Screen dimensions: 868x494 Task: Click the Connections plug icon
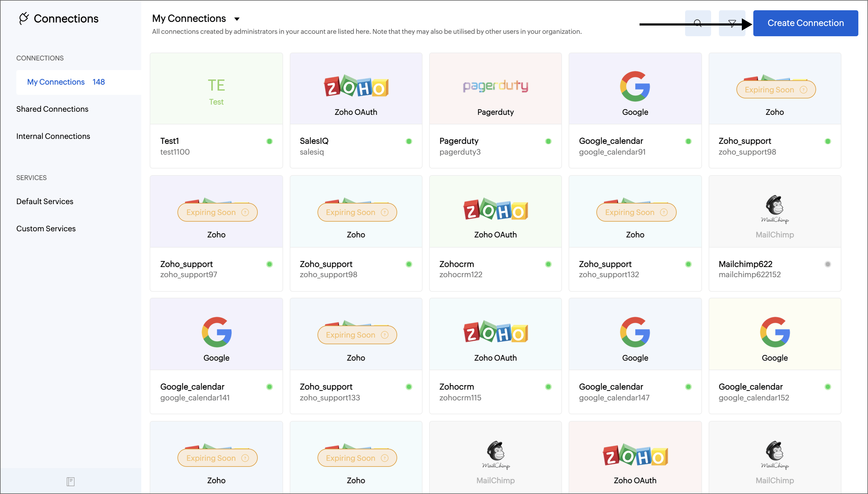pos(24,18)
